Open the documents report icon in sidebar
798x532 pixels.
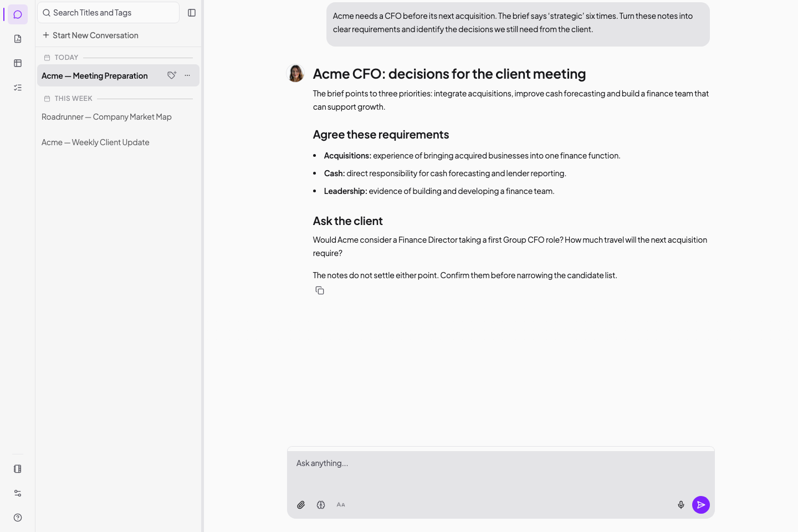[18, 39]
